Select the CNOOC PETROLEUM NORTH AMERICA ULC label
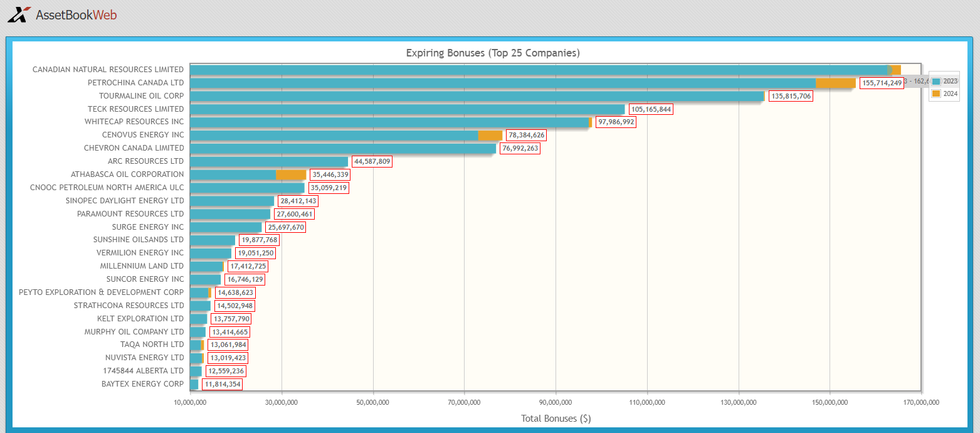 [107, 188]
